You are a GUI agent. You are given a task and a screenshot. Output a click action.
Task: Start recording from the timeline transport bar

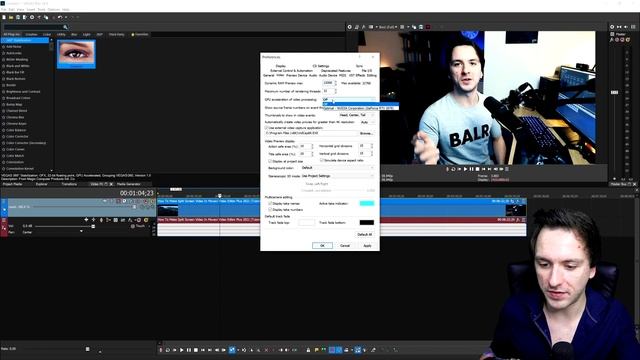click(161, 350)
